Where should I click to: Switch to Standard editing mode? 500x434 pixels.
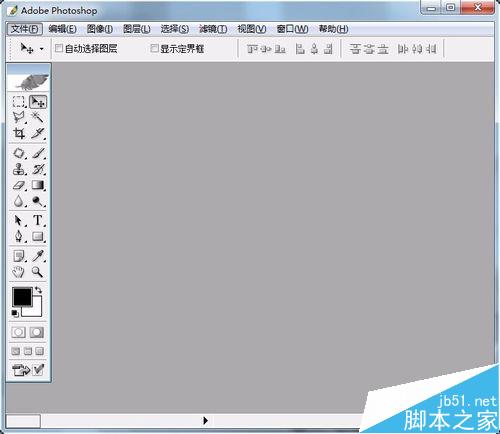coord(19,332)
